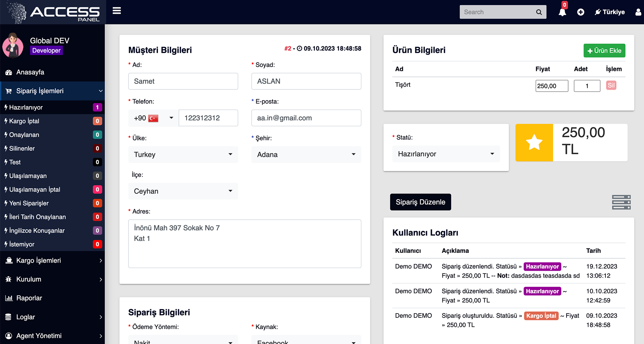This screenshot has width=644, height=344.
Task: Click the yellow star total icon
Action: click(534, 143)
